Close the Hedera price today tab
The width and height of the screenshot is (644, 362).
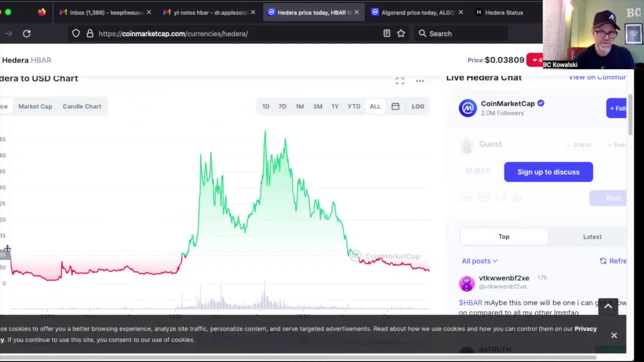pos(357,12)
